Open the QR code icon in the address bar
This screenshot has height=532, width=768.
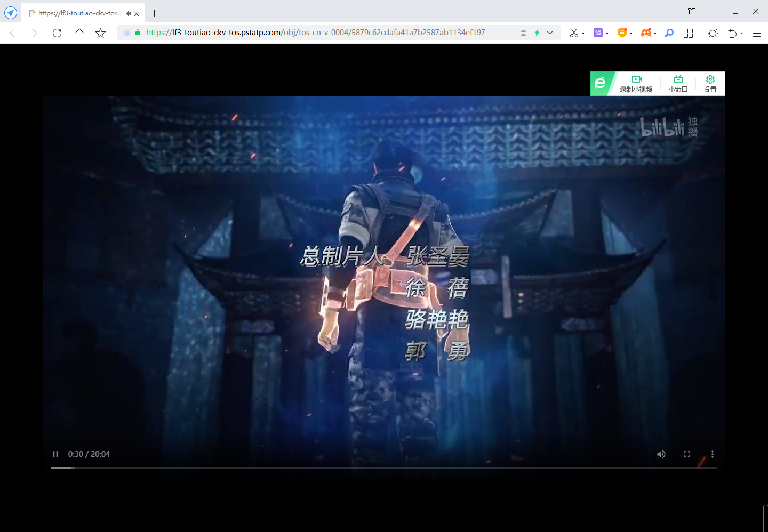pyautogui.click(x=523, y=33)
